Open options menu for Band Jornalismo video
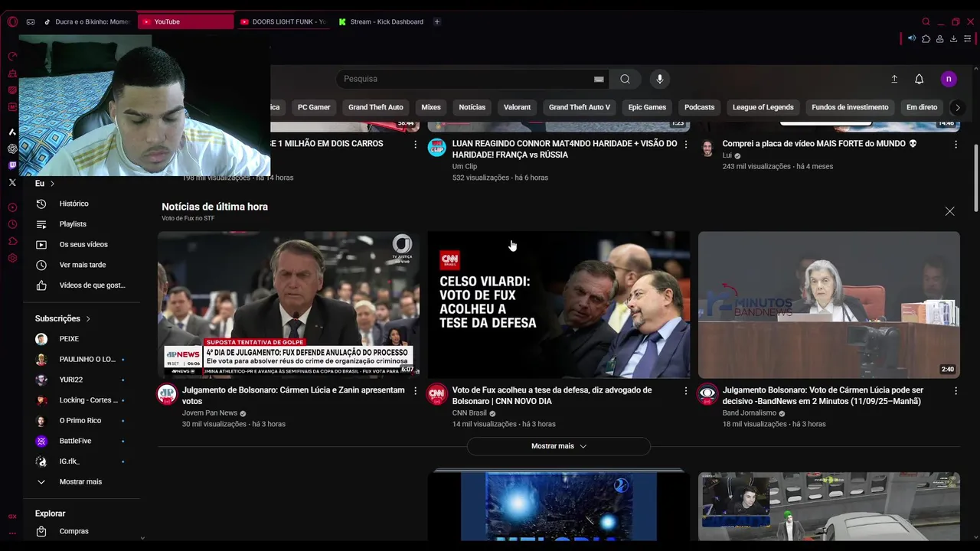 pyautogui.click(x=955, y=390)
